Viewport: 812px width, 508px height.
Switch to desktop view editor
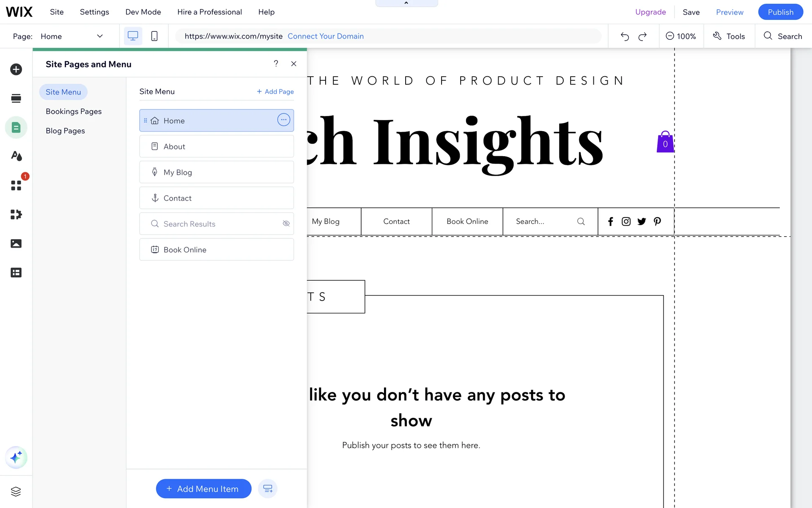point(133,36)
